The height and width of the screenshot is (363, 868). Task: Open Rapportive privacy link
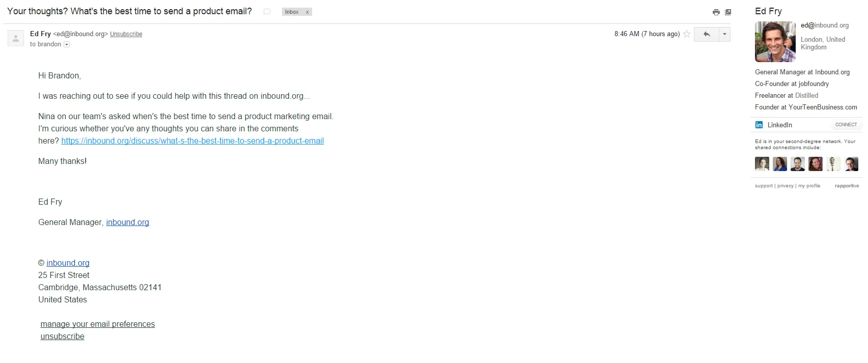pyautogui.click(x=786, y=186)
